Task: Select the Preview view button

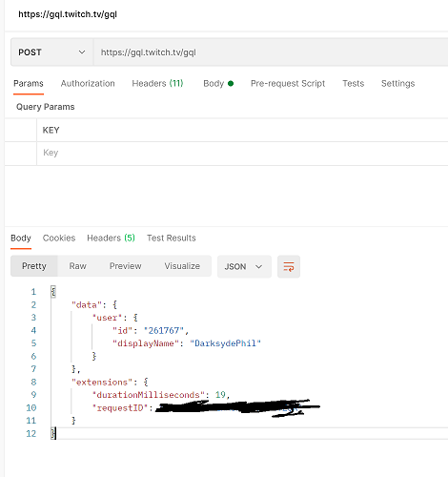Action: [126, 266]
